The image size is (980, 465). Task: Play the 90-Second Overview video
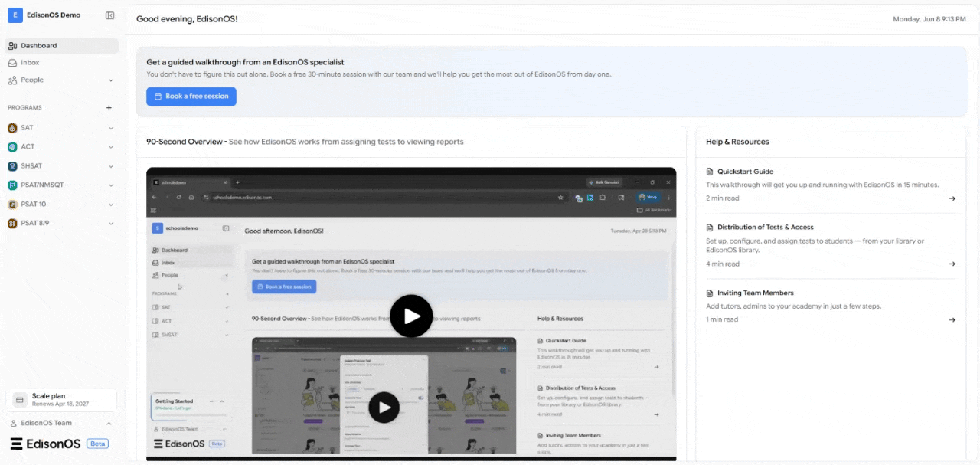tap(411, 316)
